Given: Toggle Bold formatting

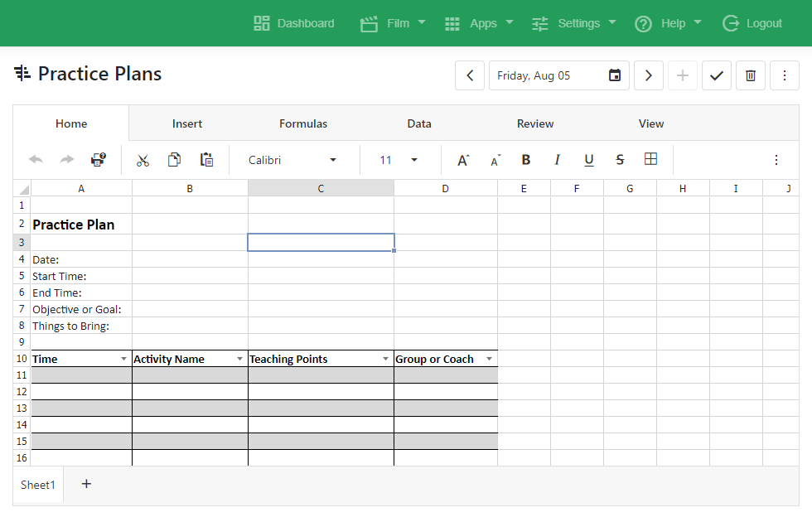Looking at the screenshot, I should click(525, 160).
